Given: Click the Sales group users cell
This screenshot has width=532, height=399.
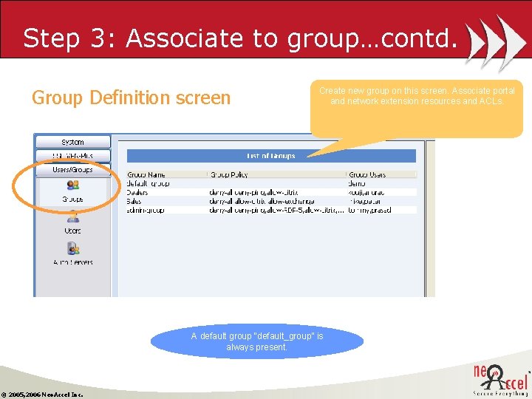Looking at the screenshot, I should [x=364, y=201].
